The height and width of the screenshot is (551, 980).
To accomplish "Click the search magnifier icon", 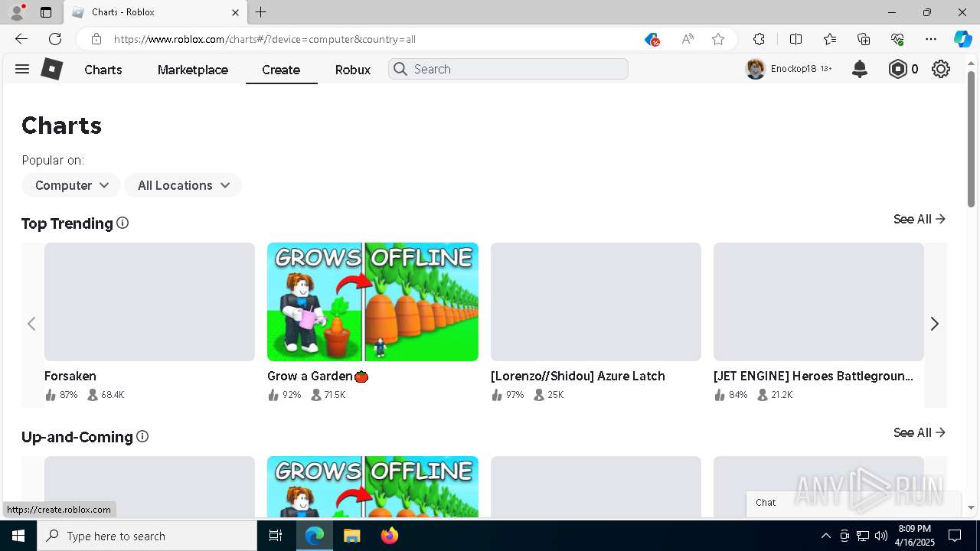I will point(400,69).
